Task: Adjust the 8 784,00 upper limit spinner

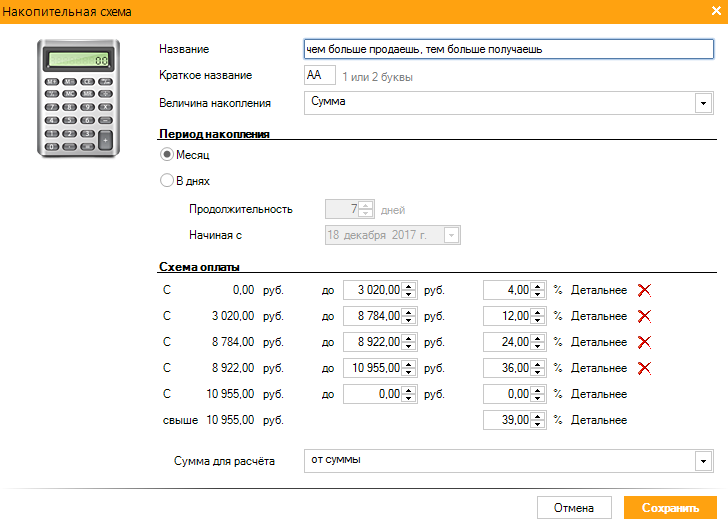Action: 409,316
